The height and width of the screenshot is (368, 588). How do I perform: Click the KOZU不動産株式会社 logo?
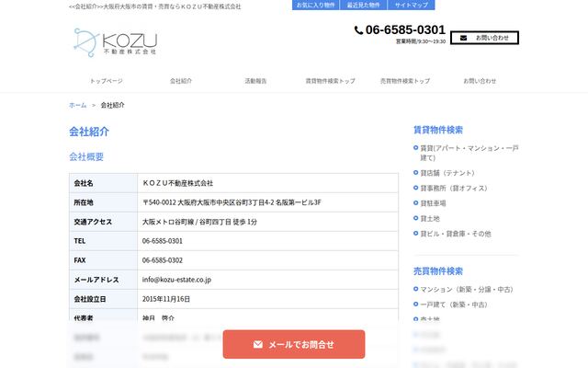(115, 42)
